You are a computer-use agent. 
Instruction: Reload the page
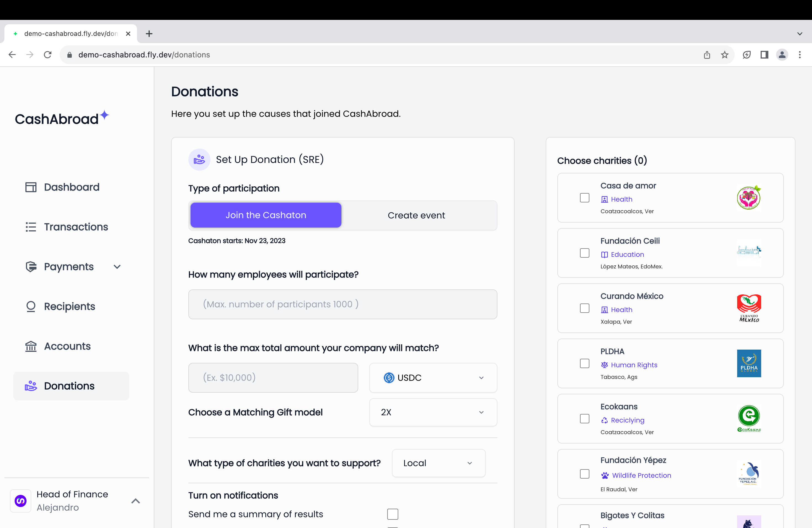48,55
